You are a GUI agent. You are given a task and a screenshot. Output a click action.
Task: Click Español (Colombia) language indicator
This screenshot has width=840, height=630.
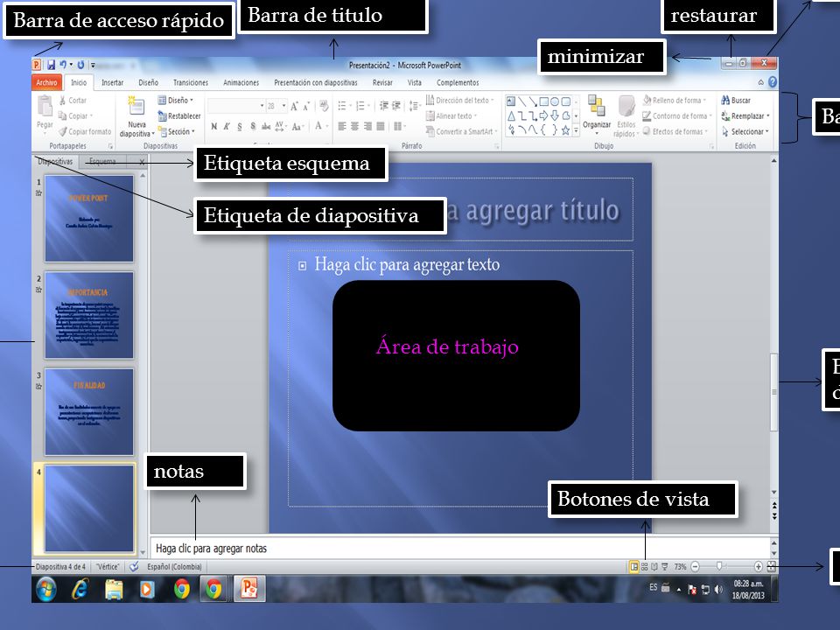pos(174,566)
